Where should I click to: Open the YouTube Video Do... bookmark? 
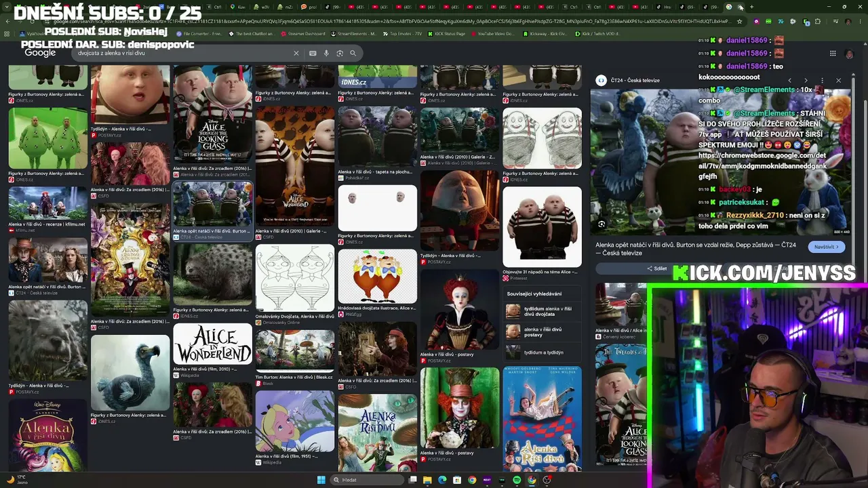click(x=492, y=34)
